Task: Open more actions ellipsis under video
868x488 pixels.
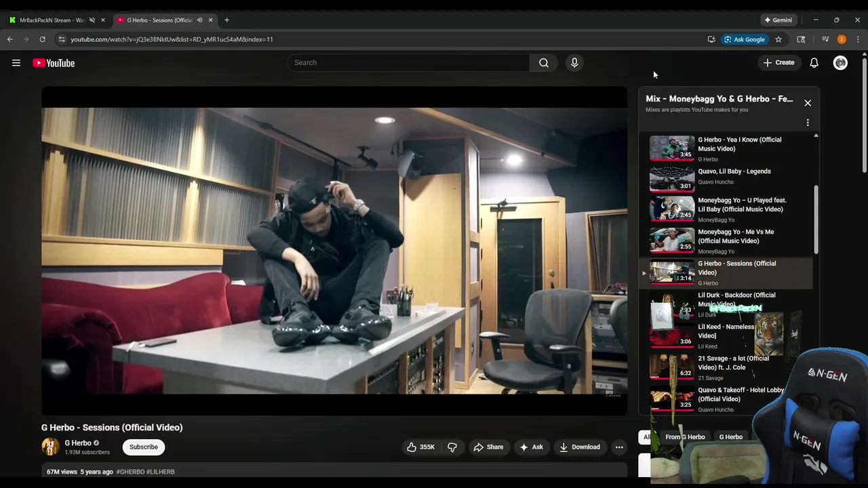Action: (618, 447)
